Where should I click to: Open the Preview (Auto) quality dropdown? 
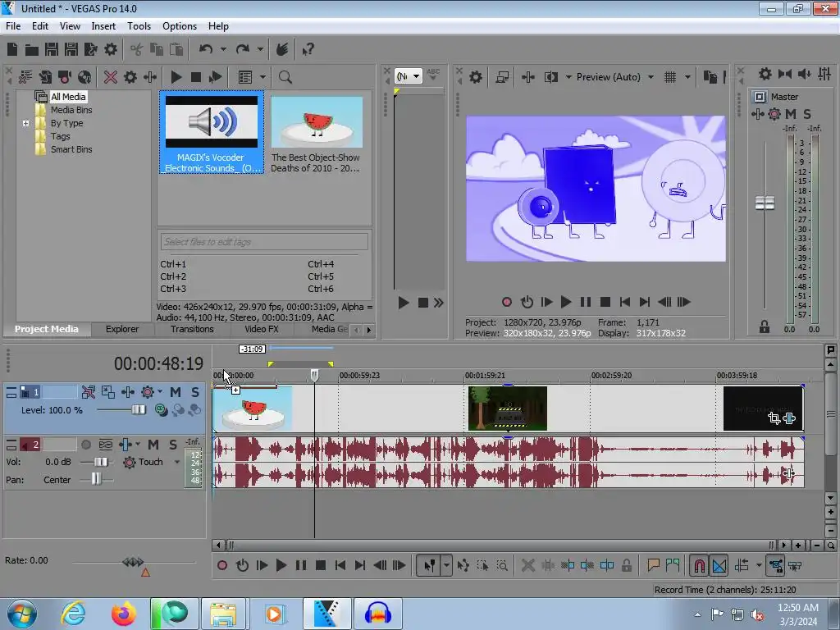651,77
